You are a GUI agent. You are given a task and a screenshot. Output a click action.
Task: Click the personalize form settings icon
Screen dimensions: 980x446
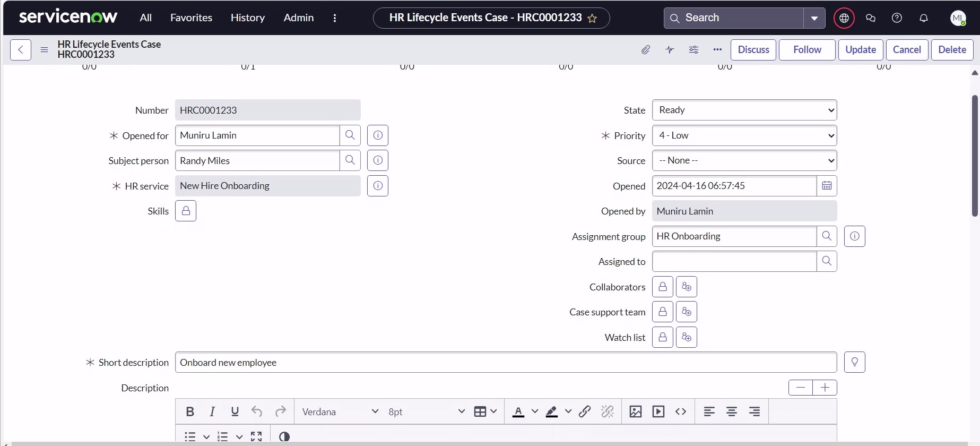pyautogui.click(x=693, y=50)
